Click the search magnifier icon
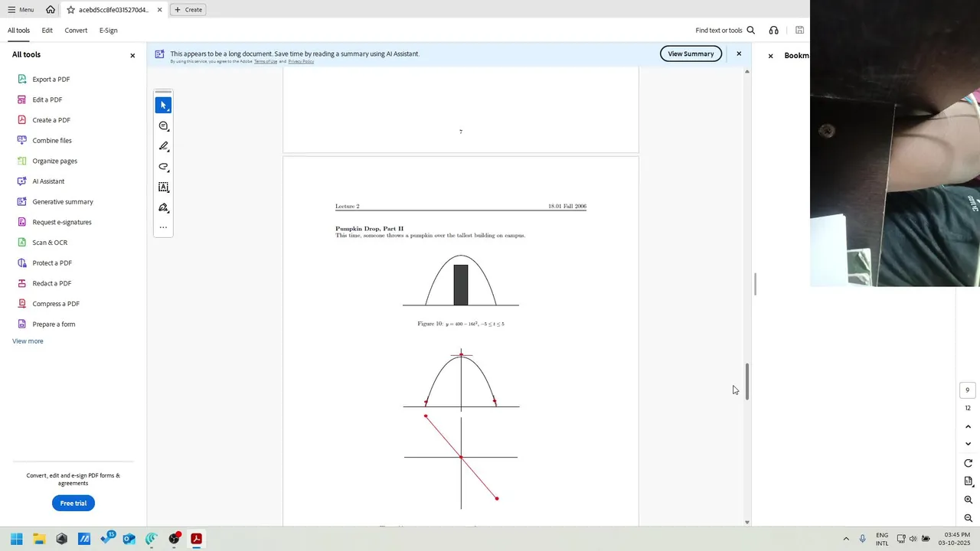 (750, 31)
